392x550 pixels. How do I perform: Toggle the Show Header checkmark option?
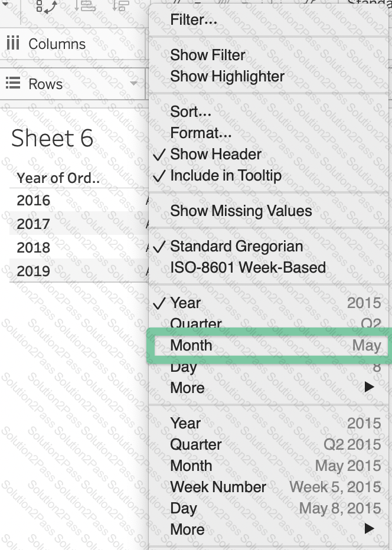(215, 154)
